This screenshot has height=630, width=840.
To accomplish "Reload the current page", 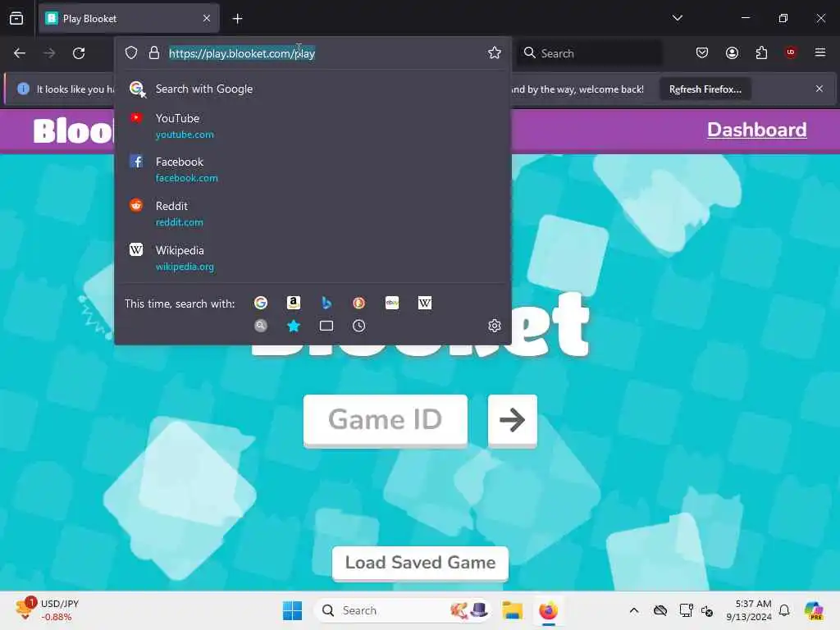I will [79, 53].
